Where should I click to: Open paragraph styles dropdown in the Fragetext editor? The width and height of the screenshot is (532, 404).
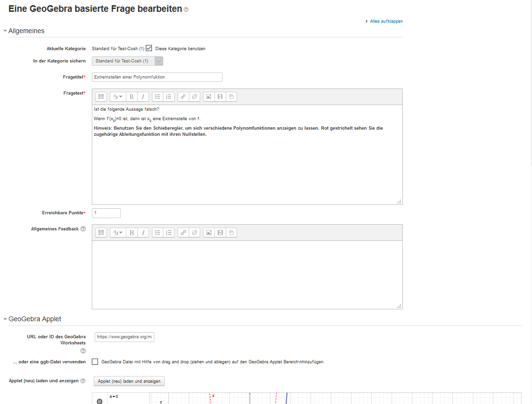coord(117,97)
